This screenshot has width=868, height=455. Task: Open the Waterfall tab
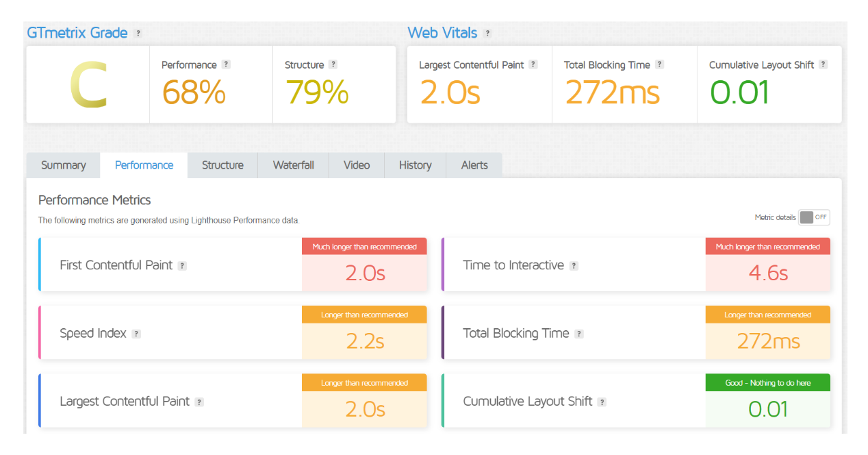pos(293,165)
